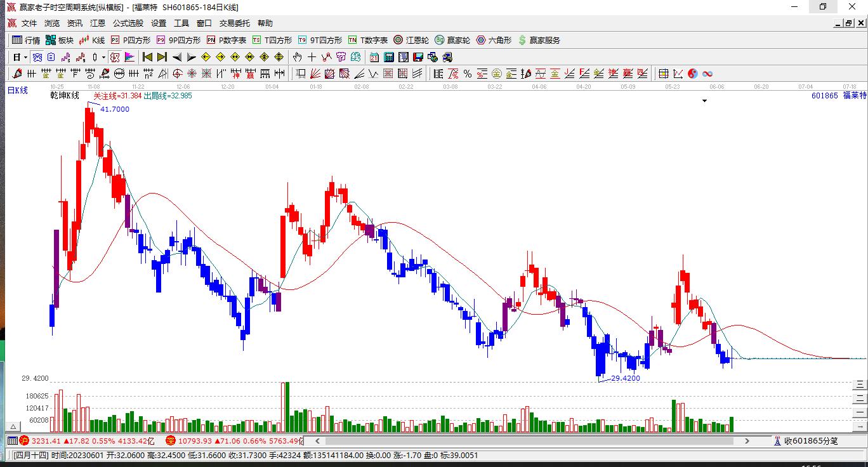This screenshot has width=868, height=467.
Task: Open the 9T四方形 tool
Action: [320, 40]
